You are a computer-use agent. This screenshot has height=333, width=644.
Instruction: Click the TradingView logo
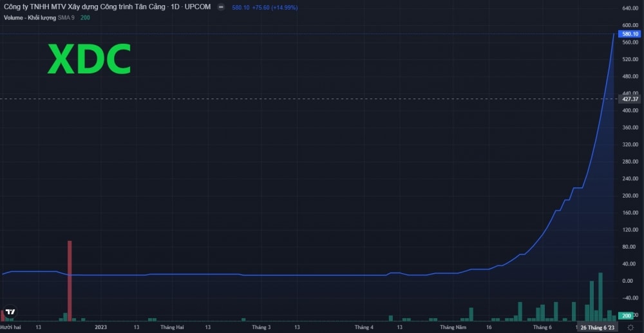(x=10, y=312)
